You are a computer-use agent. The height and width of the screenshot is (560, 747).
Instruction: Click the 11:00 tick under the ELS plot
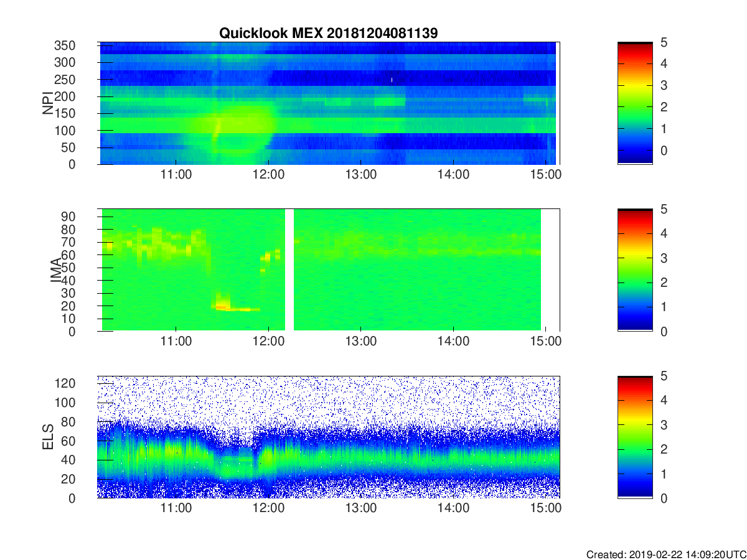tap(176, 508)
